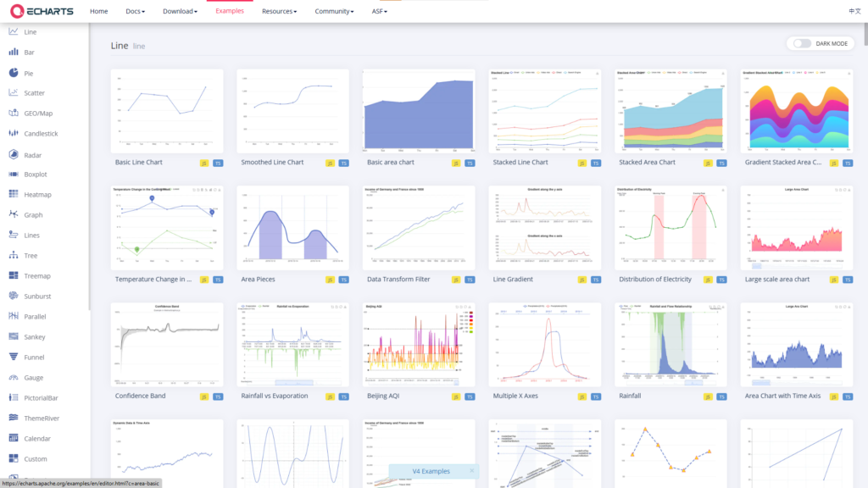Select the Funnel chart icon
This screenshot has height=488, width=868.
point(14,358)
